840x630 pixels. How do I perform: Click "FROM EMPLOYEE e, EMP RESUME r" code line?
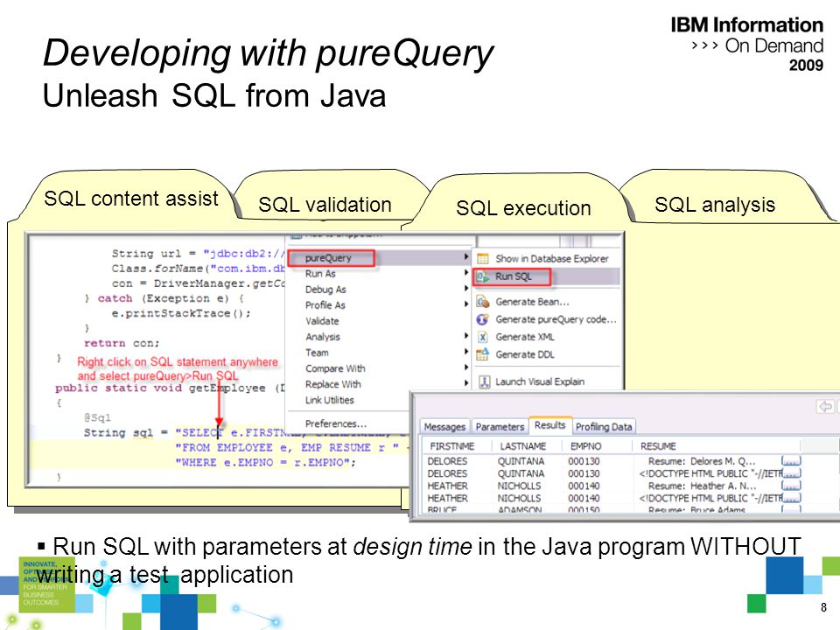pos(286,447)
